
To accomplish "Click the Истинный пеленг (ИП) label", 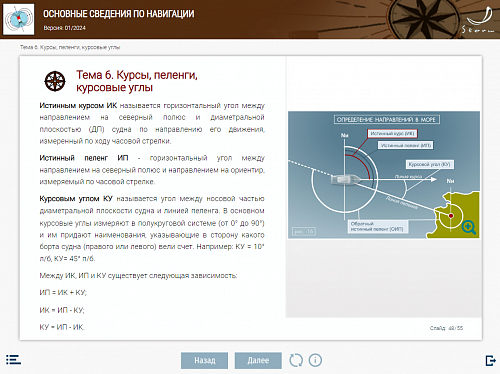I will pos(405,145).
